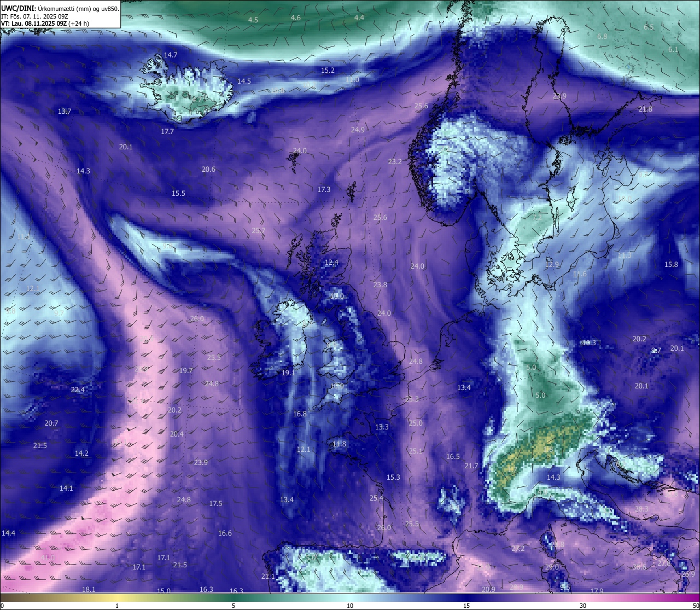Click the 4.6 value at the top
This screenshot has height=610, width=700.
click(x=296, y=18)
